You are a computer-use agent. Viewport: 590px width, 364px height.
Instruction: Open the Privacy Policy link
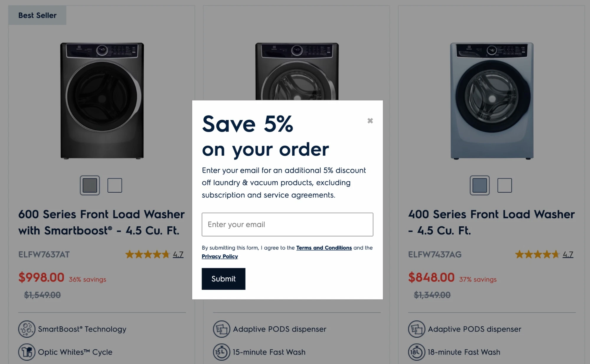pyautogui.click(x=220, y=256)
